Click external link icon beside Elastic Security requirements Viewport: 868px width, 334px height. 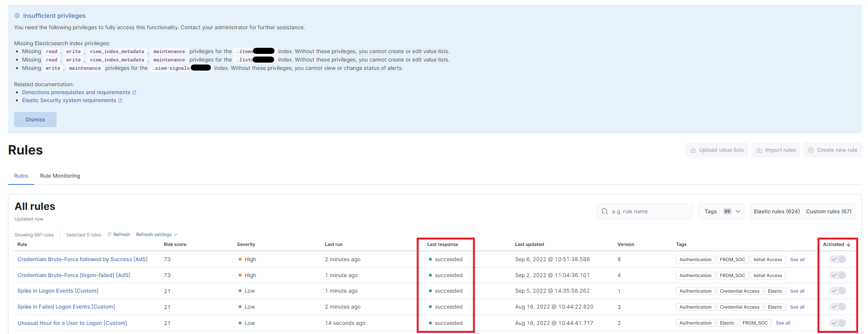(x=120, y=101)
